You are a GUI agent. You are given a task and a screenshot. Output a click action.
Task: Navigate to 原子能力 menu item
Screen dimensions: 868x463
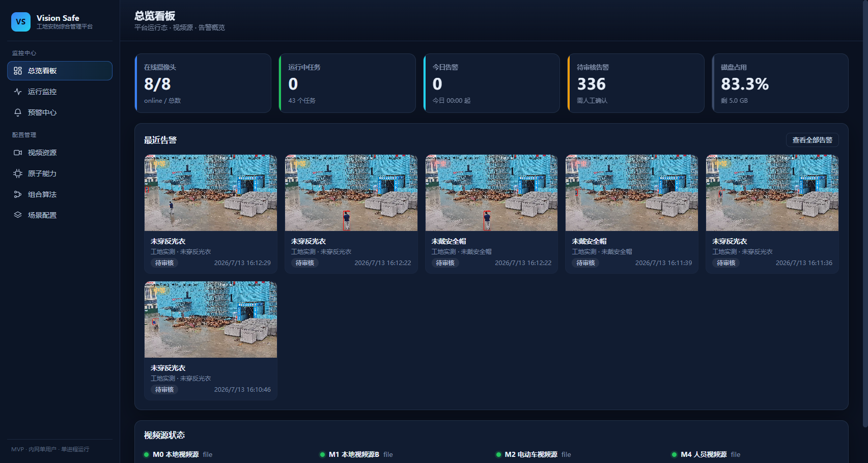click(x=60, y=173)
